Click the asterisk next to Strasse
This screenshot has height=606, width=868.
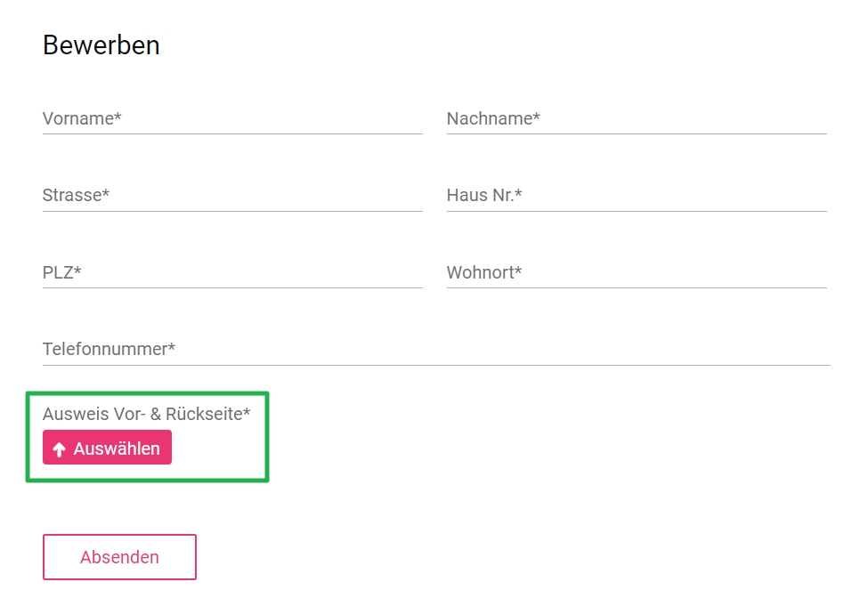click(106, 192)
